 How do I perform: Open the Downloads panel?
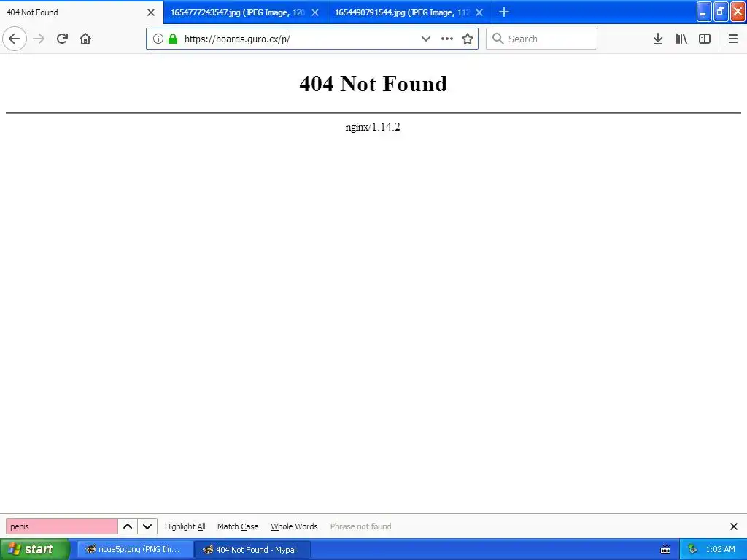(658, 39)
